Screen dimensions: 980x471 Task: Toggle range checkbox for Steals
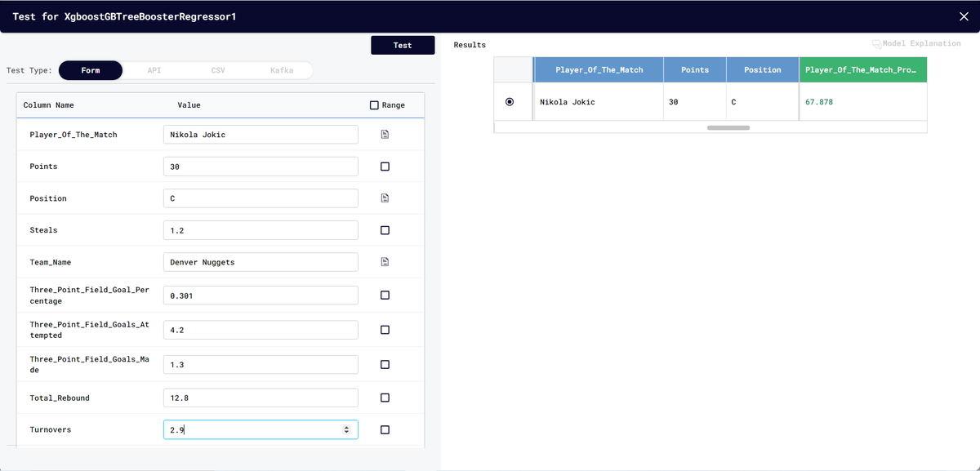pos(385,230)
